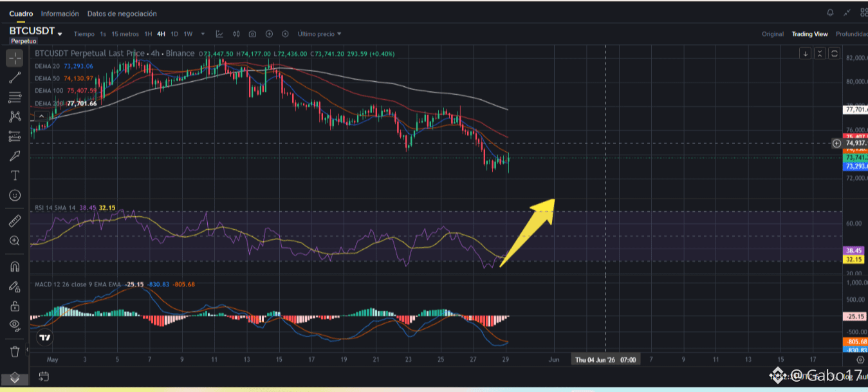Select the 15 metros timeframe
This screenshot has height=392, width=868.
tap(125, 33)
